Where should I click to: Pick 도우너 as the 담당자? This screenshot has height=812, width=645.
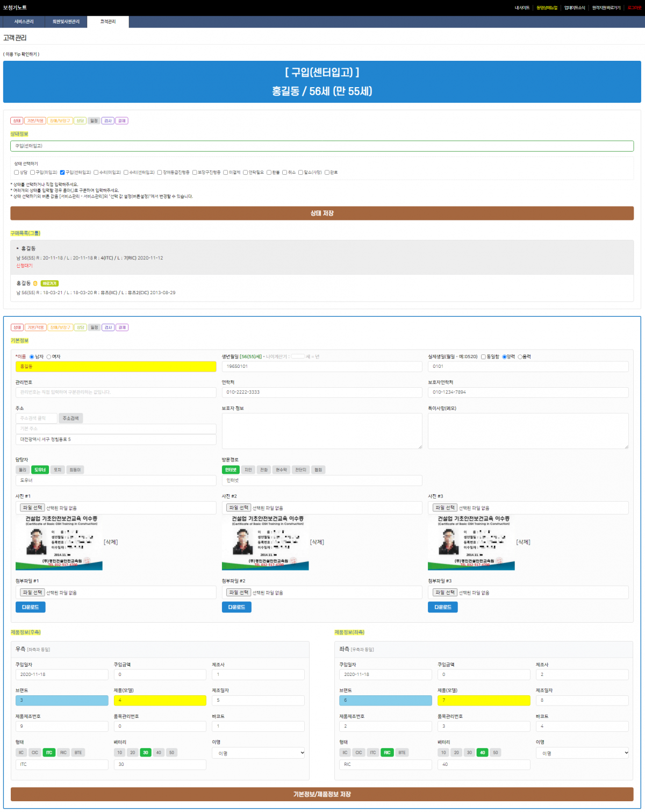click(x=40, y=469)
